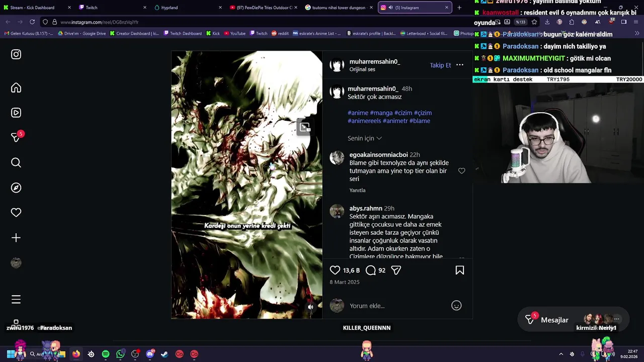
Task: Click the reel video player
Action: (x=247, y=185)
